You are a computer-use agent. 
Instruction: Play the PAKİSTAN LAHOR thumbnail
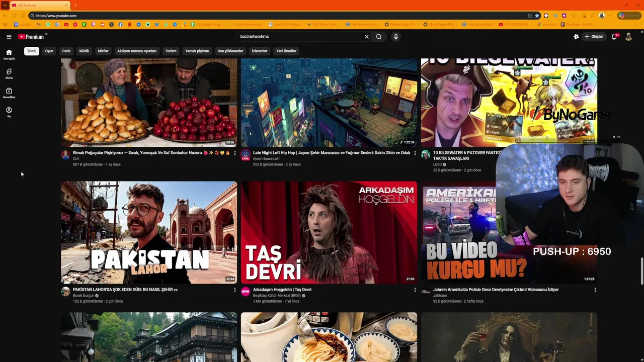(149, 232)
